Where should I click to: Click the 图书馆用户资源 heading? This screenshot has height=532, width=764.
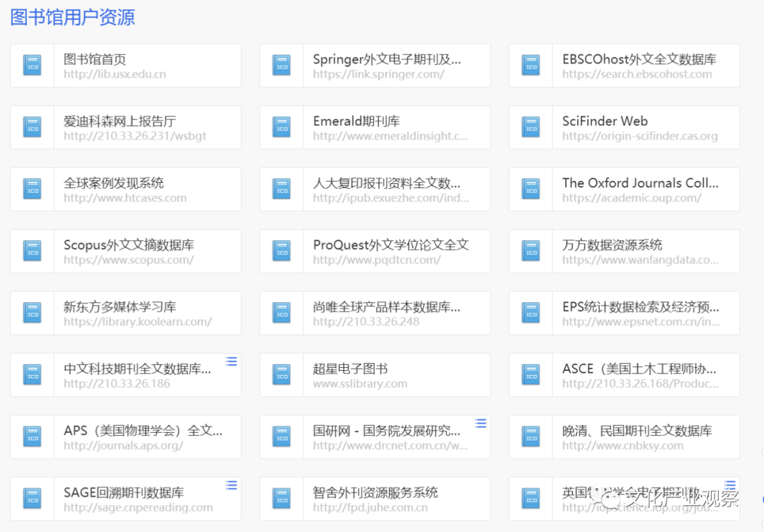click(73, 17)
